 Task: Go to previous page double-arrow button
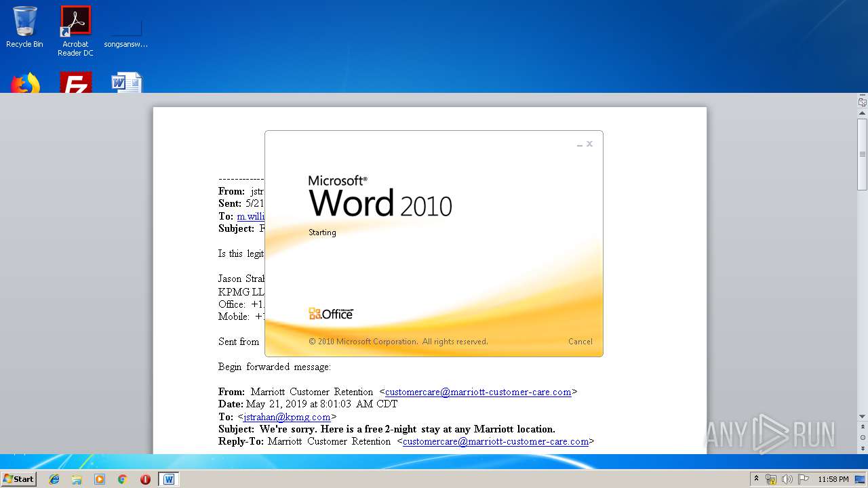pos(863,428)
